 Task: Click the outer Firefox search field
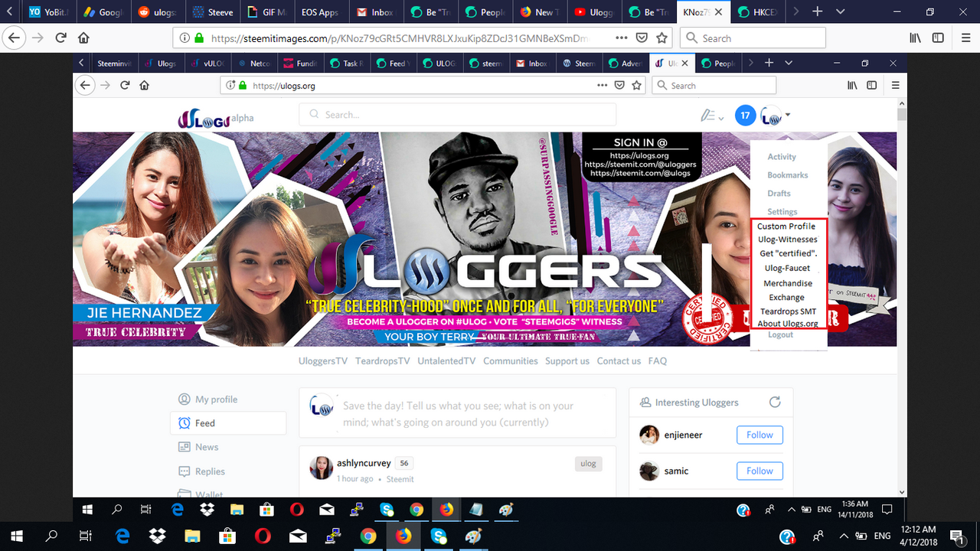pos(753,37)
